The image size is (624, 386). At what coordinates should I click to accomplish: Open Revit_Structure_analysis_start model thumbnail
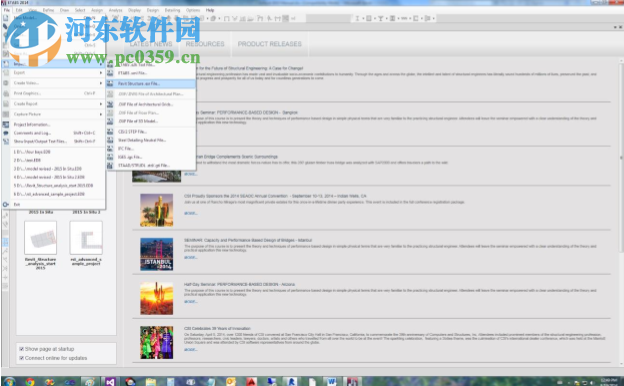41,238
